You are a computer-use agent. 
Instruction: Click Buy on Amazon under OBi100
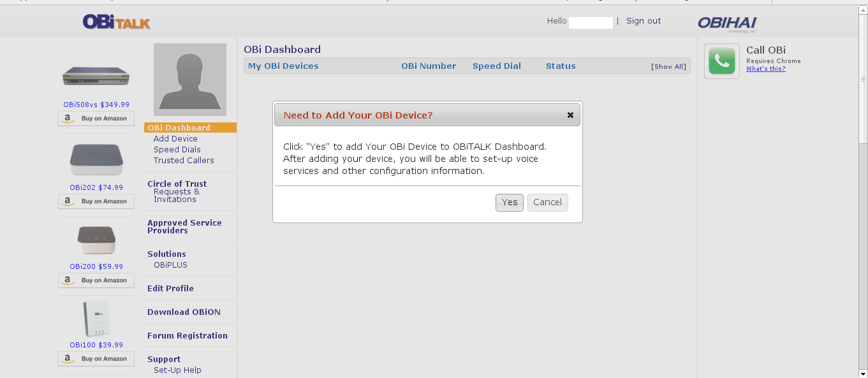point(96,359)
